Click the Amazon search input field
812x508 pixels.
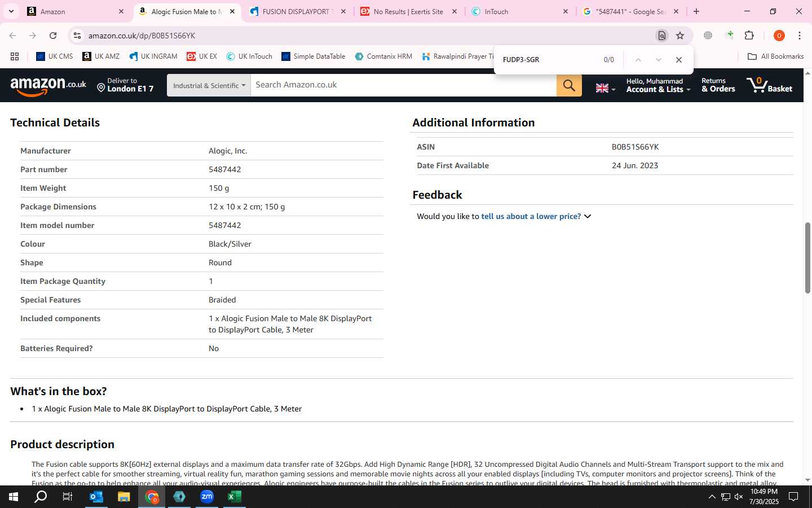tap(403, 85)
